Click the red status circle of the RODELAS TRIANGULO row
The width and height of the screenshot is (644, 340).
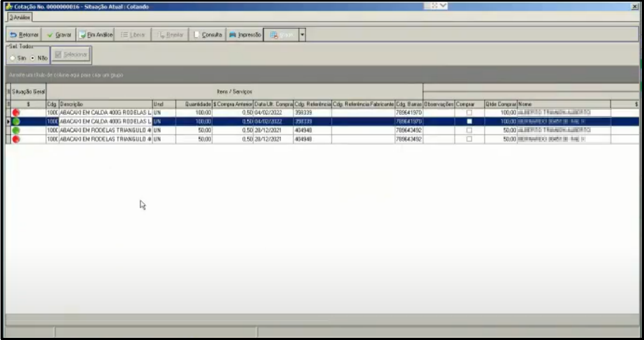[16, 139]
